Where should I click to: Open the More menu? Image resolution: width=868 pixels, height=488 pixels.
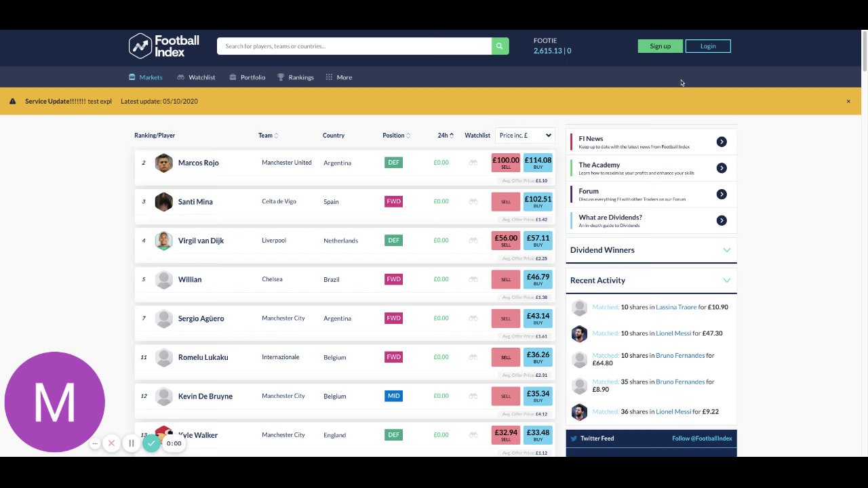pos(338,77)
